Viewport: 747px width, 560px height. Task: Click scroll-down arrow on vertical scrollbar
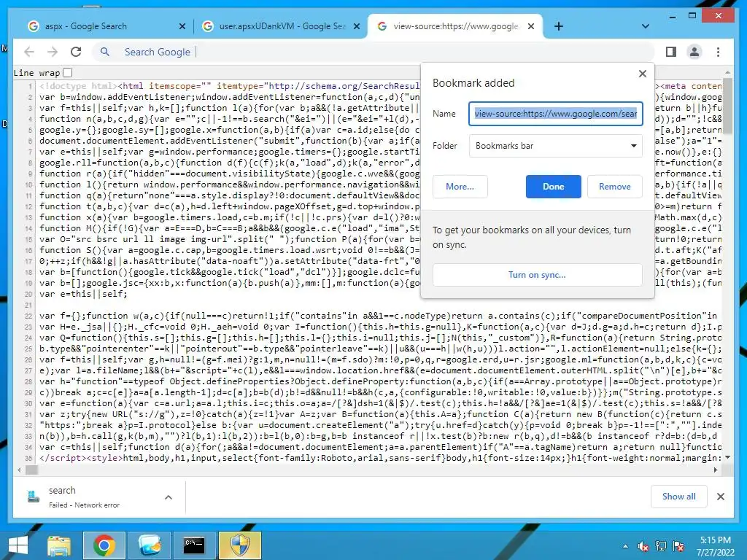click(727, 457)
